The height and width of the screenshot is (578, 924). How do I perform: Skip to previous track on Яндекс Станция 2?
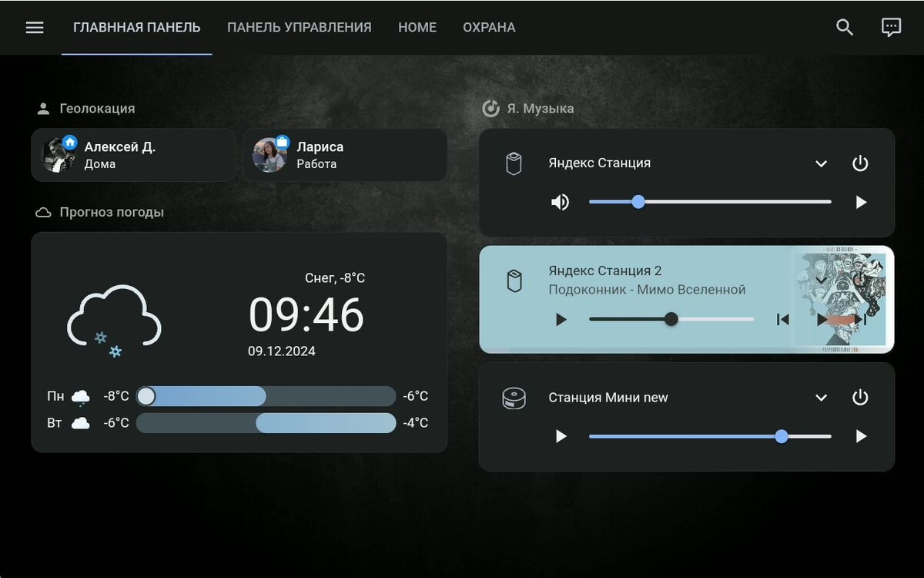point(782,319)
